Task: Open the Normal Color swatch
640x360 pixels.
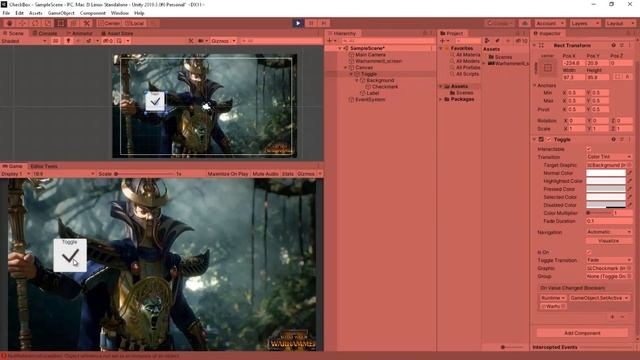Action: [606, 173]
